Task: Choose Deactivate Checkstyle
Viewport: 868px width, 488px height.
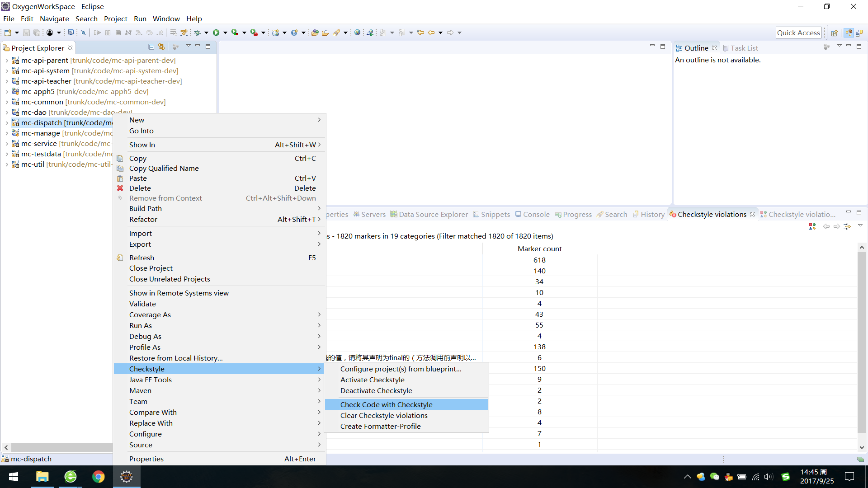Action: coord(406,390)
